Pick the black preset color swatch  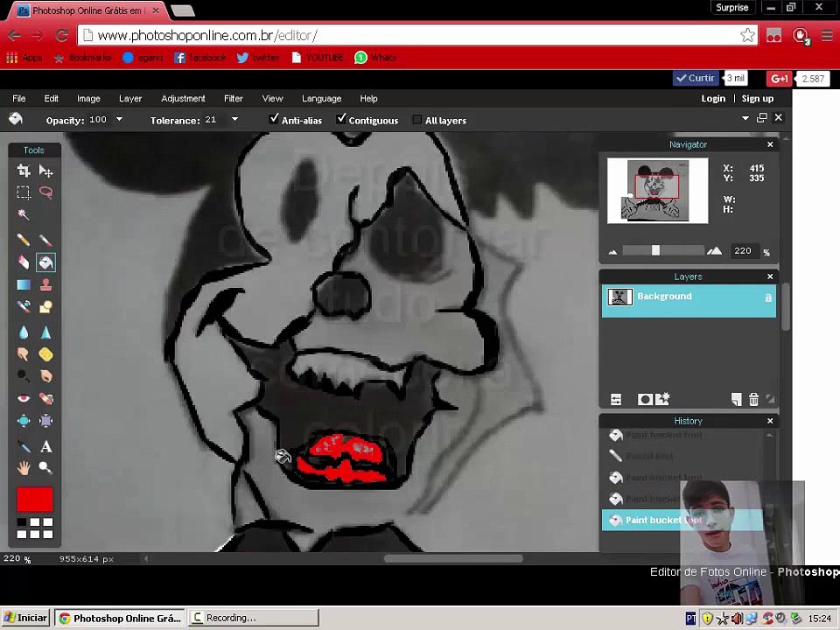point(21,521)
